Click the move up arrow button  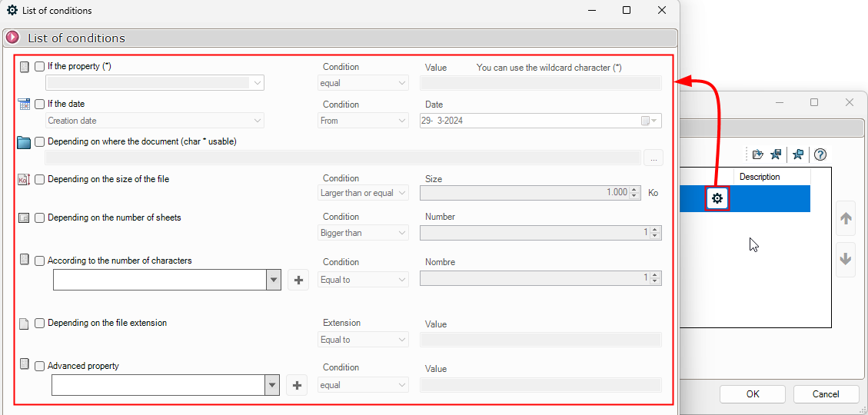(x=845, y=218)
